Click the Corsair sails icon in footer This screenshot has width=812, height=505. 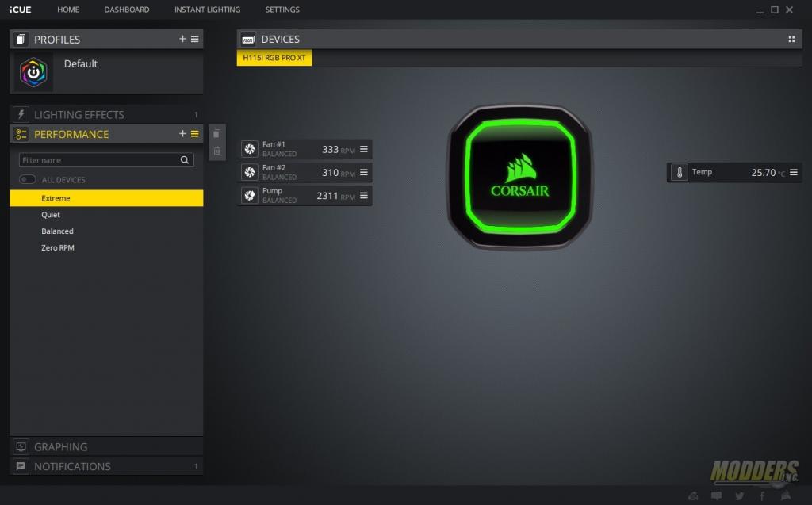coord(786,495)
